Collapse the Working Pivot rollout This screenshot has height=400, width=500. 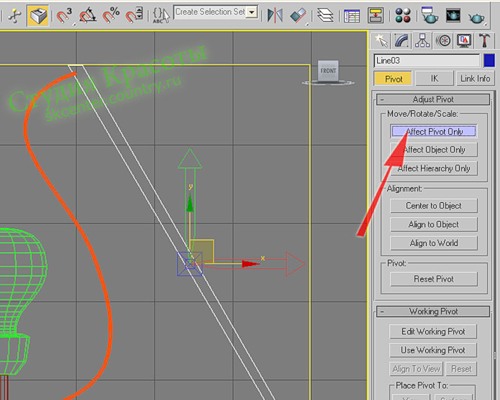click(x=433, y=312)
